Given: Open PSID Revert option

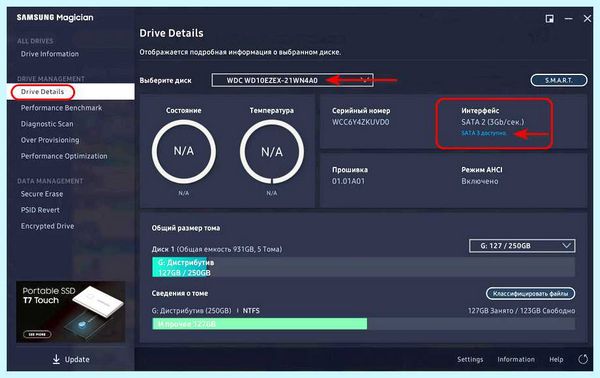Looking at the screenshot, I should point(40,210).
